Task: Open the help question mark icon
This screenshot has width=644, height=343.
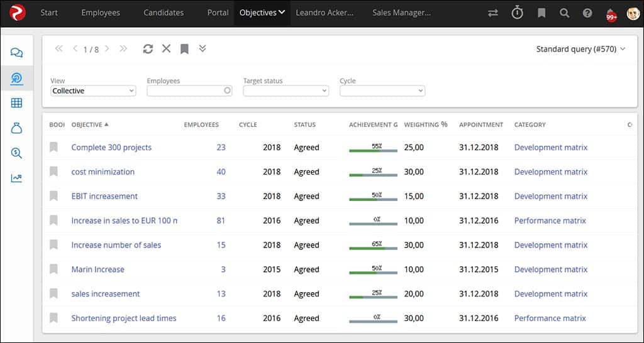Action: pyautogui.click(x=587, y=13)
